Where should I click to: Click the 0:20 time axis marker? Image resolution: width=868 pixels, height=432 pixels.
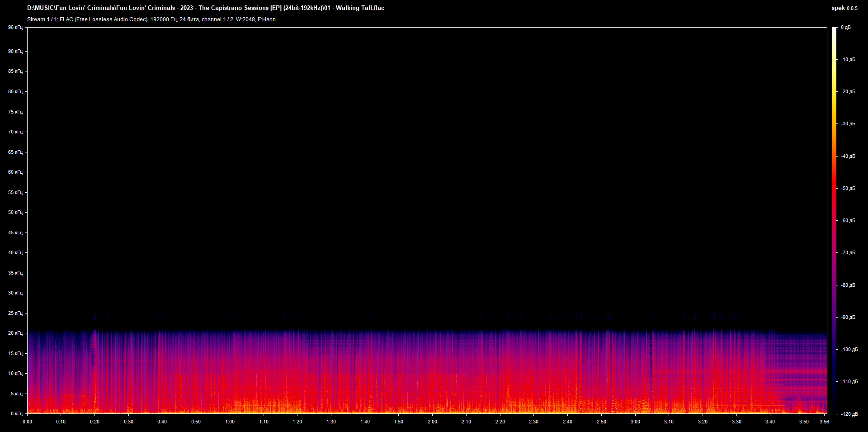[x=94, y=422]
